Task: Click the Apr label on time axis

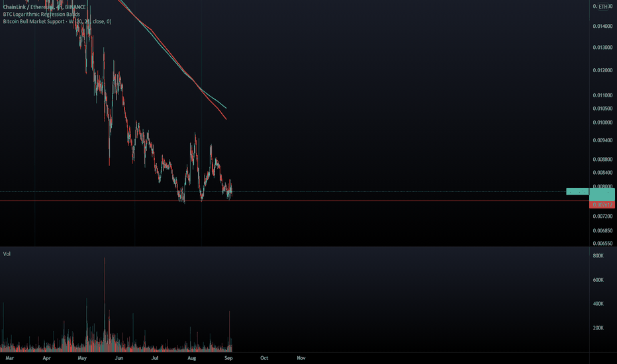Action: pos(46,357)
